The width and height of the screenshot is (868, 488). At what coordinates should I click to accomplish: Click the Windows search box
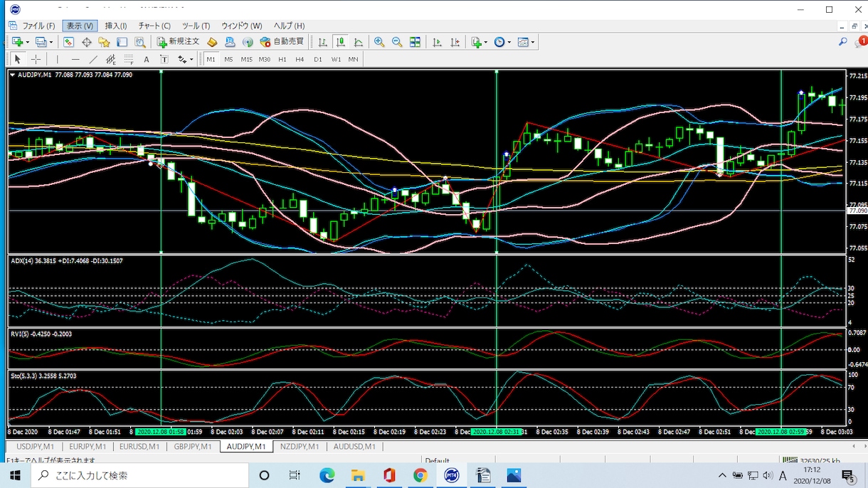tap(140, 475)
